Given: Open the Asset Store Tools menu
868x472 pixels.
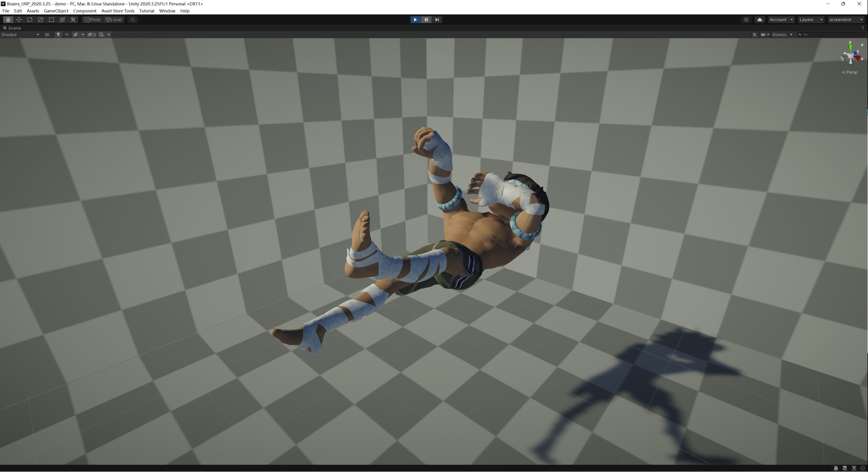Looking at the screenshot, I should click(x=118, y=11).
